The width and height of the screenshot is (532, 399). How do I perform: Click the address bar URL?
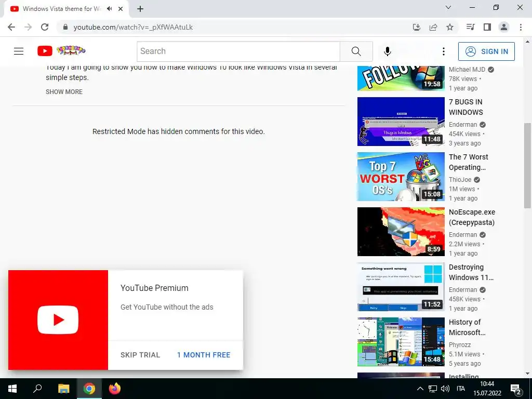[x=133, y=27]
